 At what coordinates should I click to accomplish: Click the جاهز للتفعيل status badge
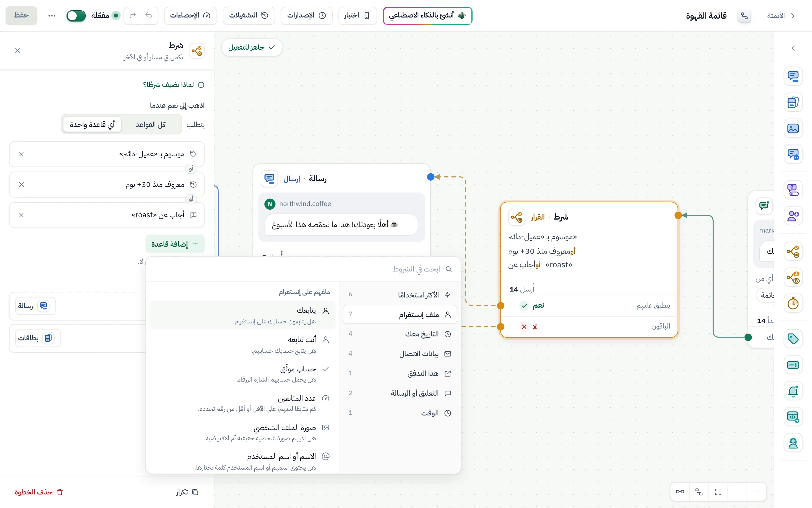coord(252,47)
